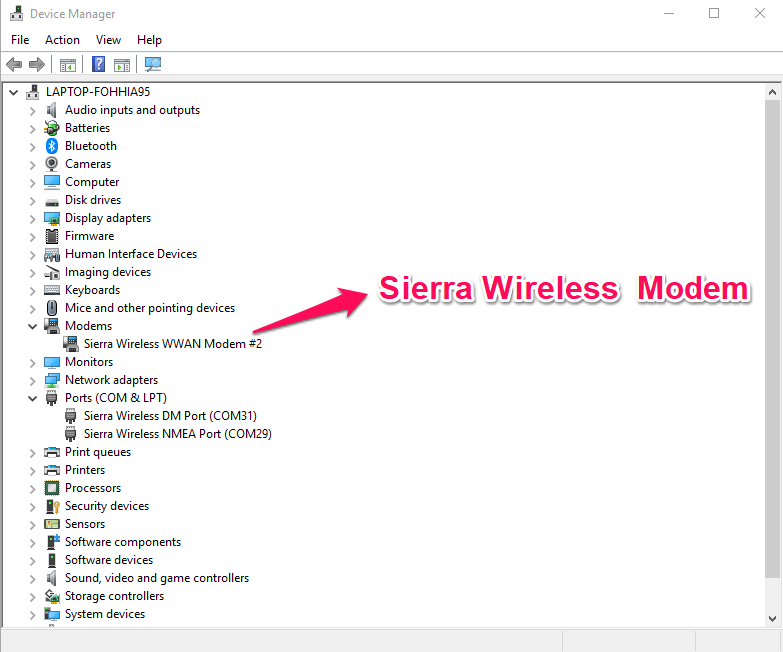Click the vertical scrollbar thumb
This screenshot has width=783, height=652.
point(772,339)
